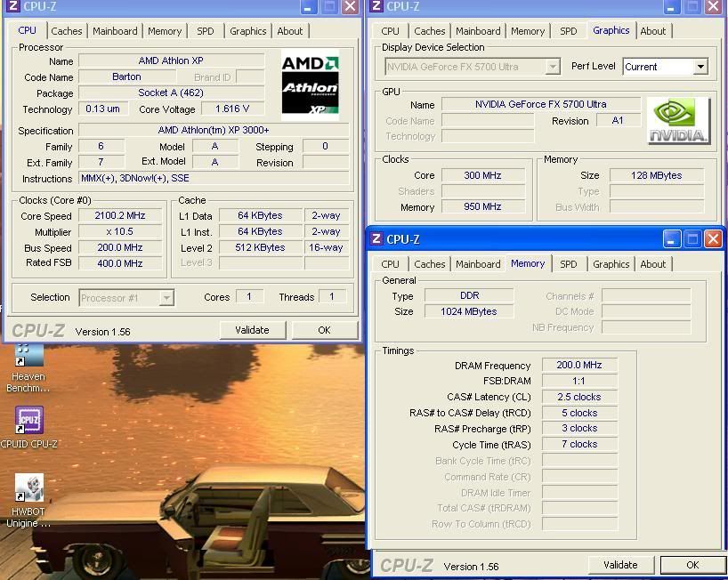Click the GPU Memory clock value 950 MHz
728x580 pixels.
(x=483, y=206)
